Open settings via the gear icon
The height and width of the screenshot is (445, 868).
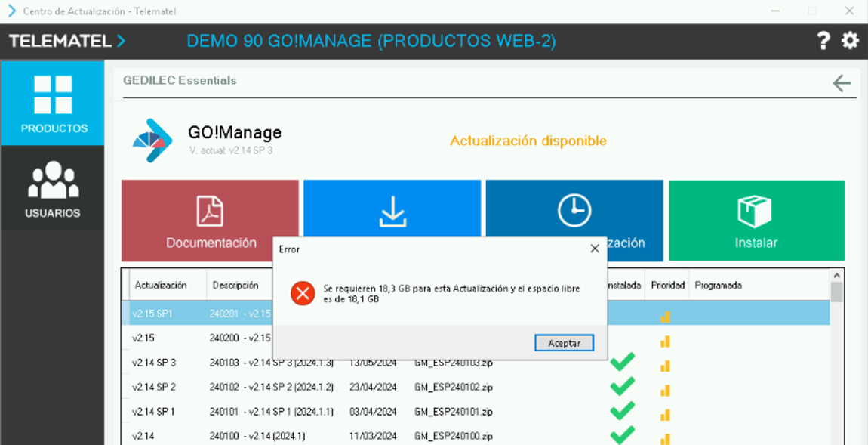[850, 41]
